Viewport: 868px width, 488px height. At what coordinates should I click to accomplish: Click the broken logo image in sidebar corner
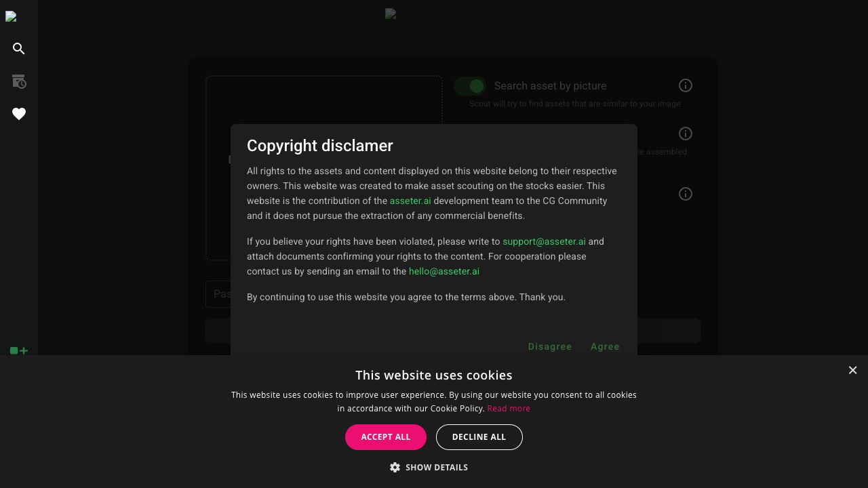pyautogui.click(x=11, y=17)
